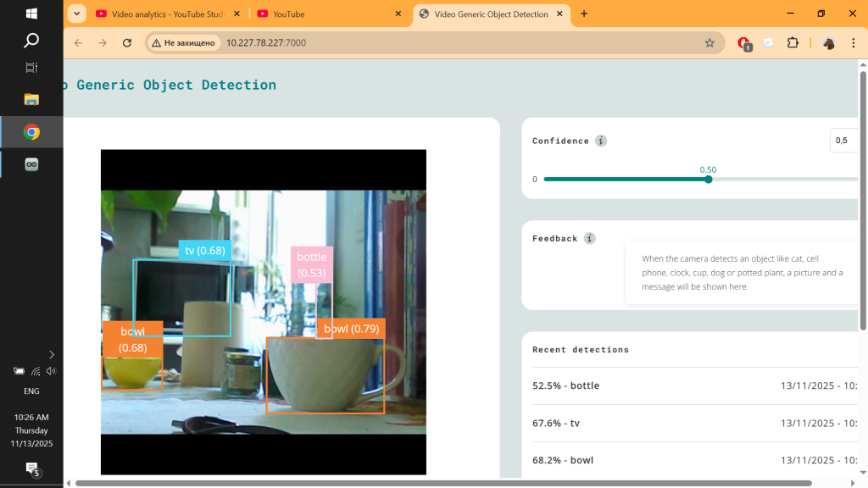
Task: Click the Confidence value input field
Action: click(x=846, y=141)
